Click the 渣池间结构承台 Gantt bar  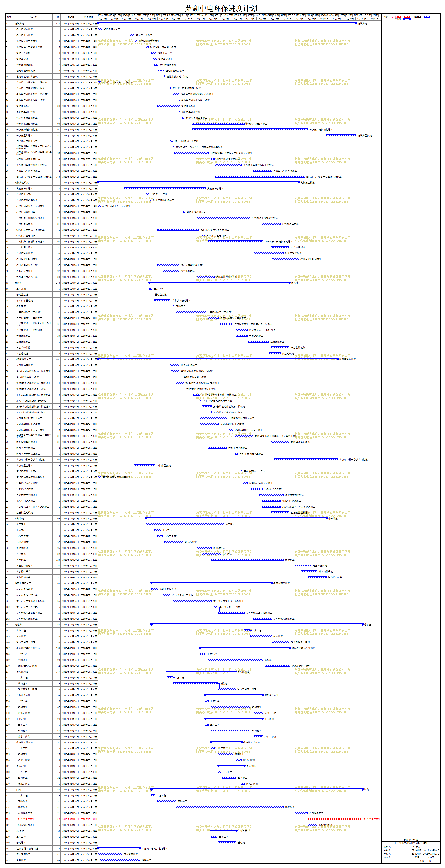click(169, 106)
